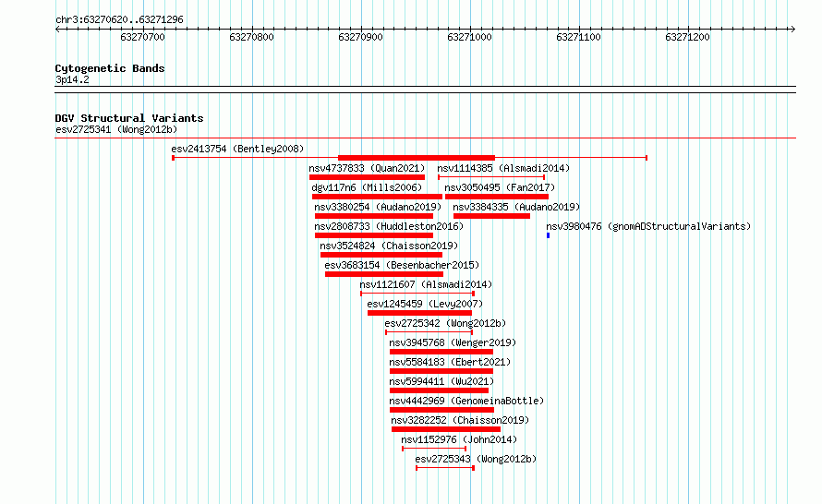This screenshot has width=822, height=504.
Task: Click the 63270800 ruler position
Action: tap(251, 37)
